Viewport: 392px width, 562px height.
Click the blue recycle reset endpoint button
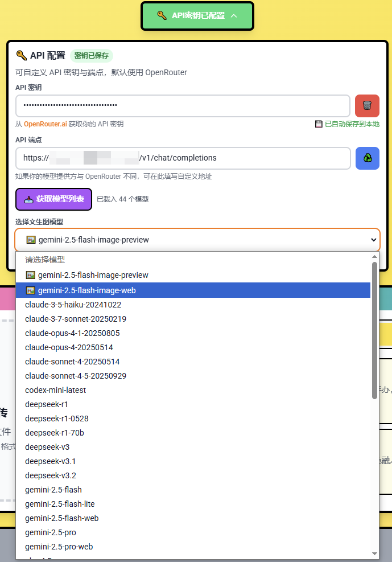coord(367,158)
